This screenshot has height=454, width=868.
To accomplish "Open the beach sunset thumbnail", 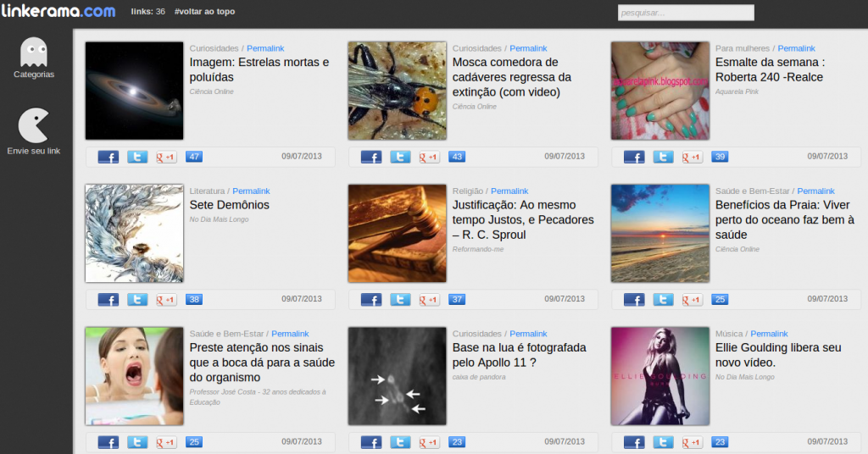I will pyautogui.click(x=660, y=234).
